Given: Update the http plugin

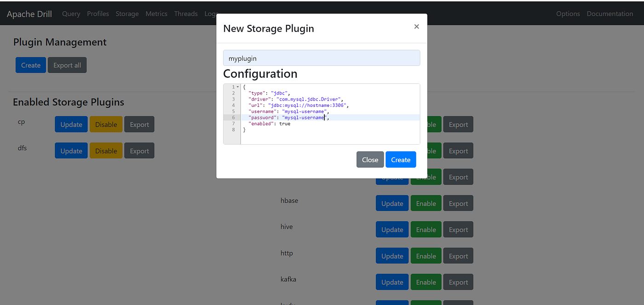Looking at the screenshot, I should [392, 256].
